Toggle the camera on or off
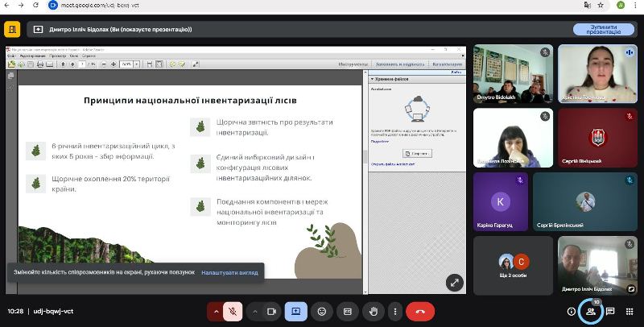644x327 pixels. (272, 311)
